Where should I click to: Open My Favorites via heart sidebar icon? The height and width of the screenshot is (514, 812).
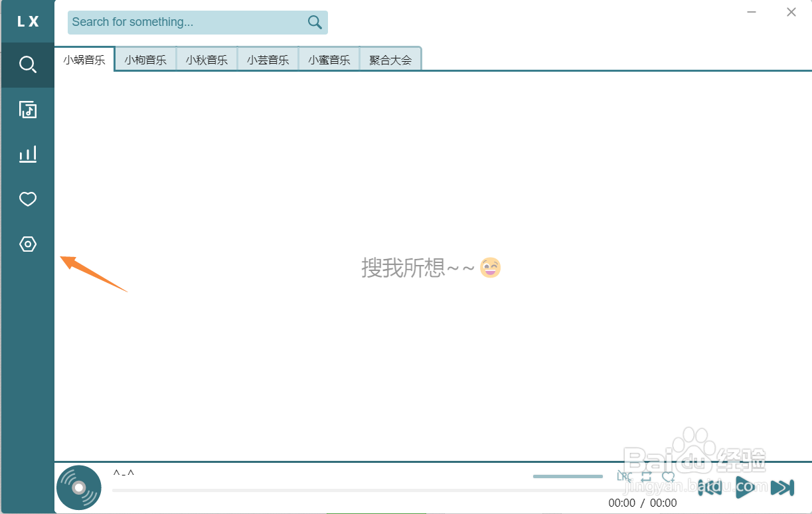[27, 199]
